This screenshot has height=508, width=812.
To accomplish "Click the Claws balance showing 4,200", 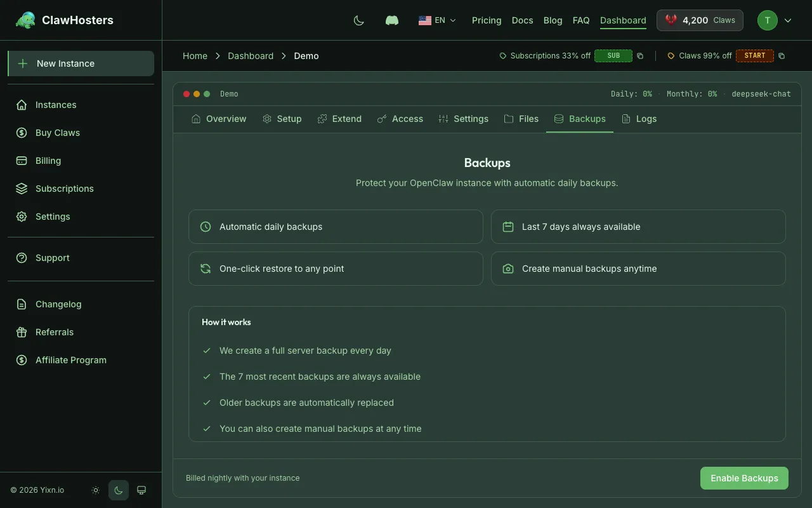I will point(700,20).
